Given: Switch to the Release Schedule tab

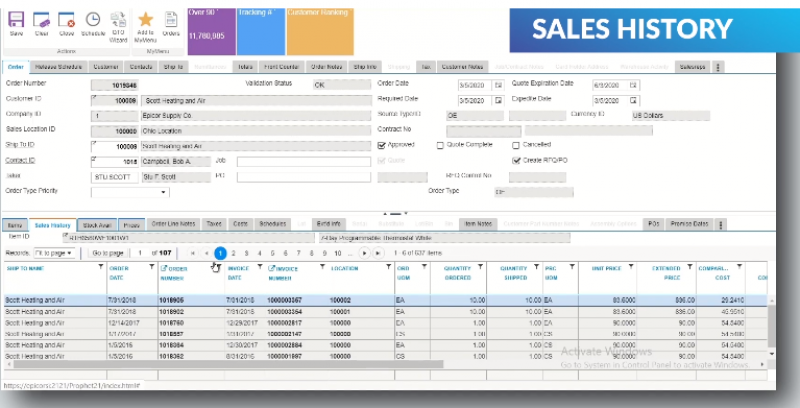Looking at the screenshot, I should (58, 67).
